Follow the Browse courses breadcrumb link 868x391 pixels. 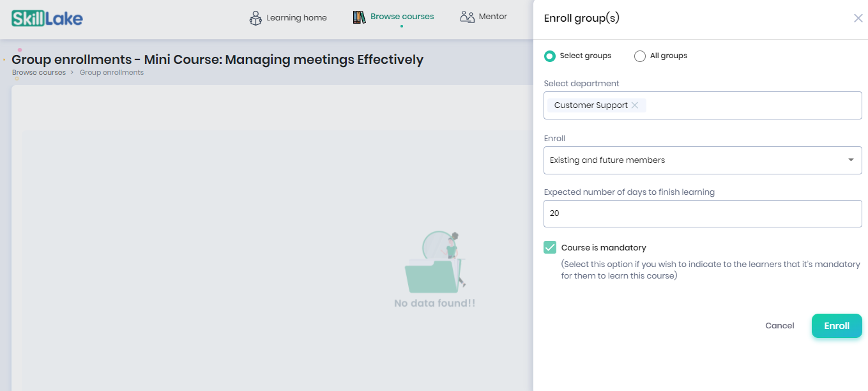coord(39,73)
